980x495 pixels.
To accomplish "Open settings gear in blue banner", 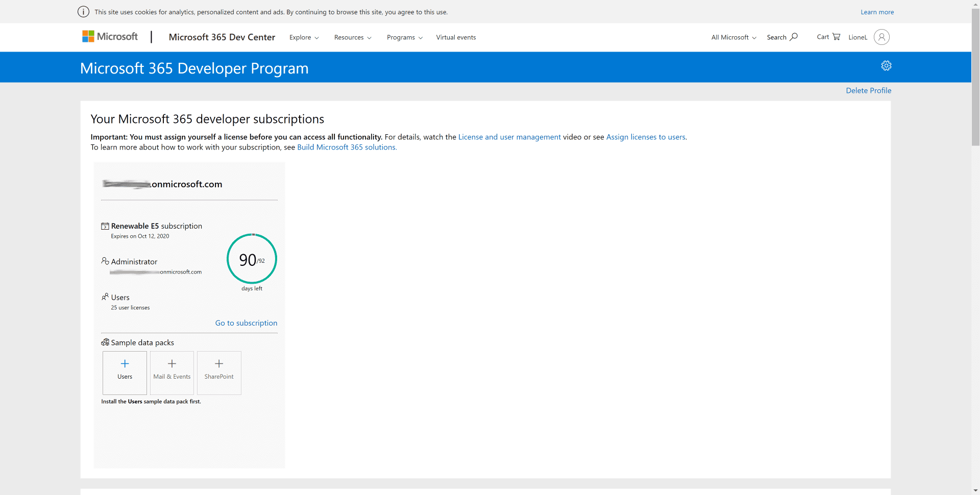I will click(886, 66).
